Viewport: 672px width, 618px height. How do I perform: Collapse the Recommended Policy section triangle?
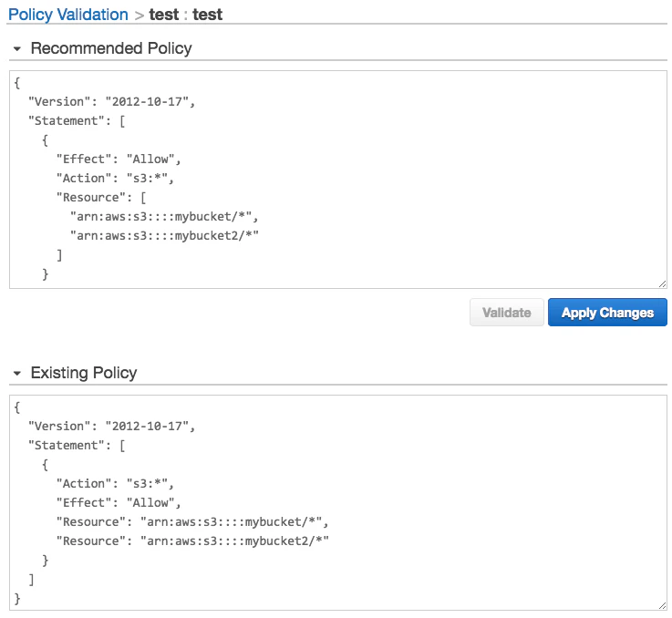pyautogui.click(x=17, y=49)
